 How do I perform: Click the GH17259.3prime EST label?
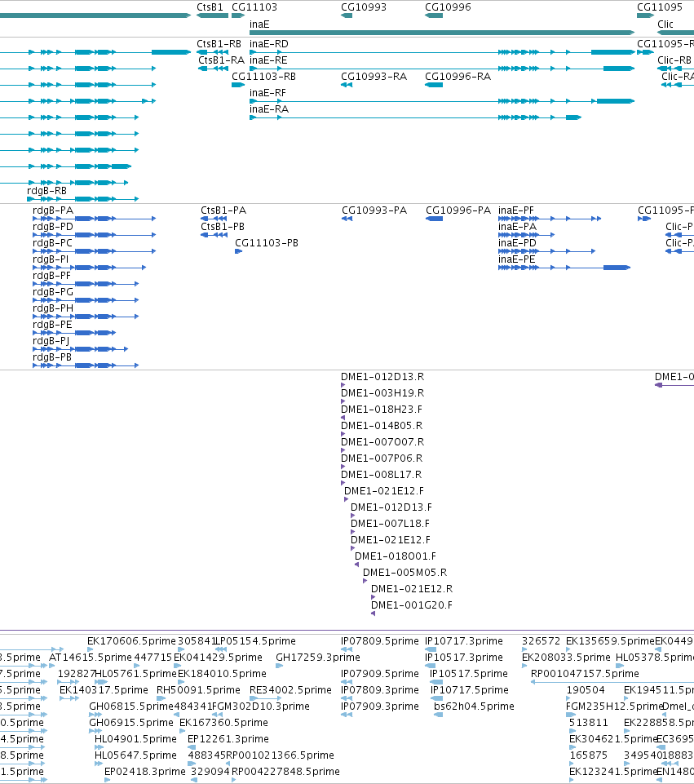coord(318,658)
